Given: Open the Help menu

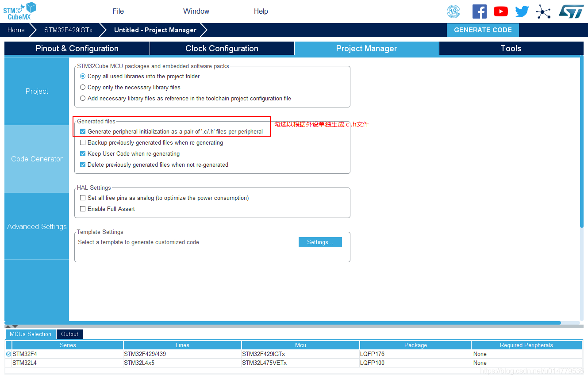Looking at the screenshot, I should [x=261, y=11].
